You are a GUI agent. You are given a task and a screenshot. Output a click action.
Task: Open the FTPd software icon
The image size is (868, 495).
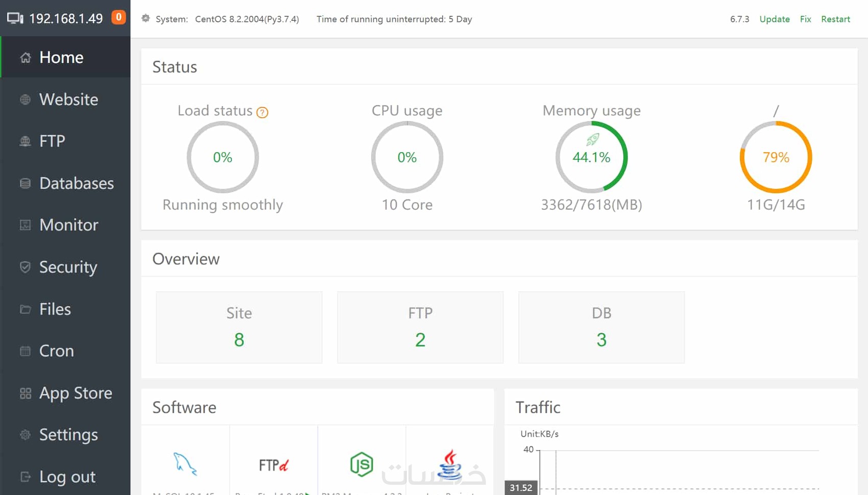pos(274,465)
